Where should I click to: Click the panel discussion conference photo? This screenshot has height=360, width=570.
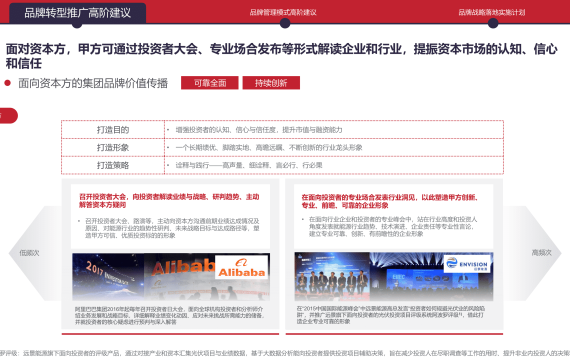[332, 276]
